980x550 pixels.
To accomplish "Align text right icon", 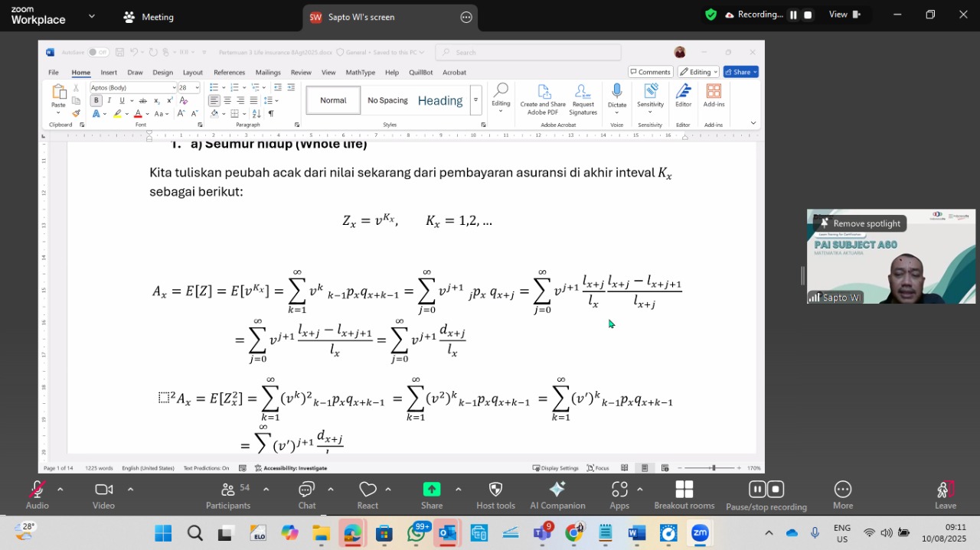I will [x=240, y=101].
